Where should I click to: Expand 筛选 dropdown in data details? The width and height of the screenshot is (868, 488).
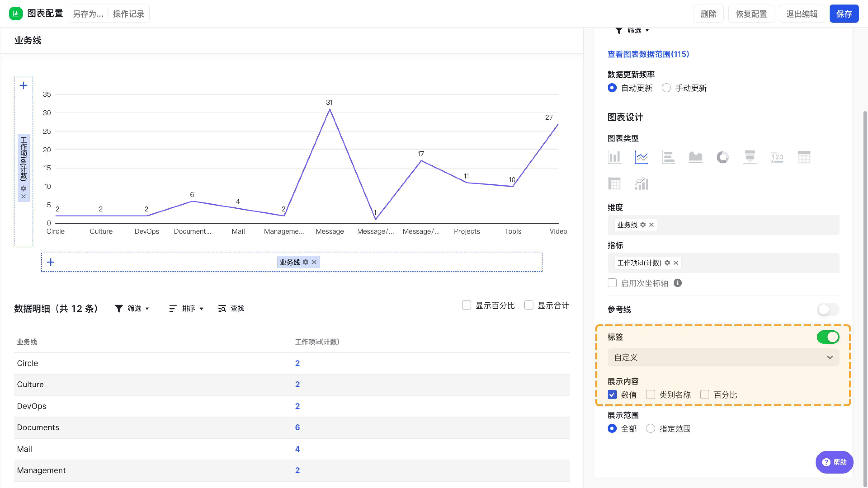tap(132, 308)
